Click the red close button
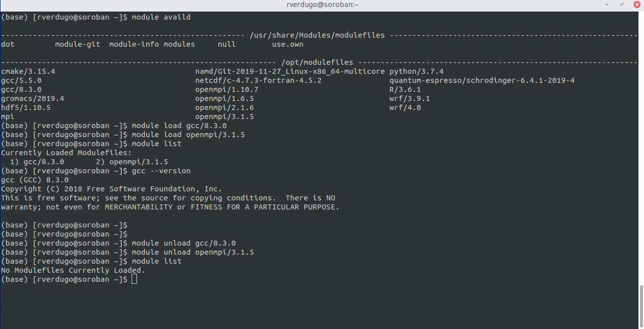This screenshot has height=329, width=644. pyautogui.click(x=636, y=5)
